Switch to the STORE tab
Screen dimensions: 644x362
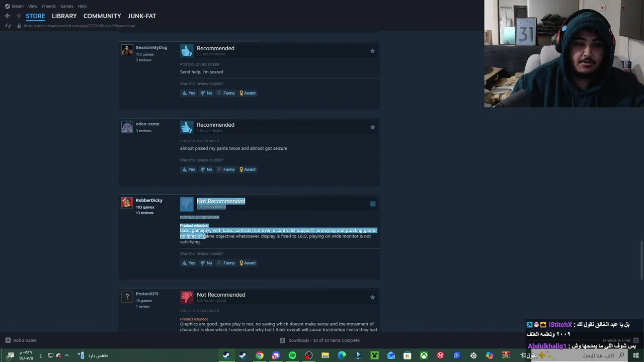tap(35, 16)
